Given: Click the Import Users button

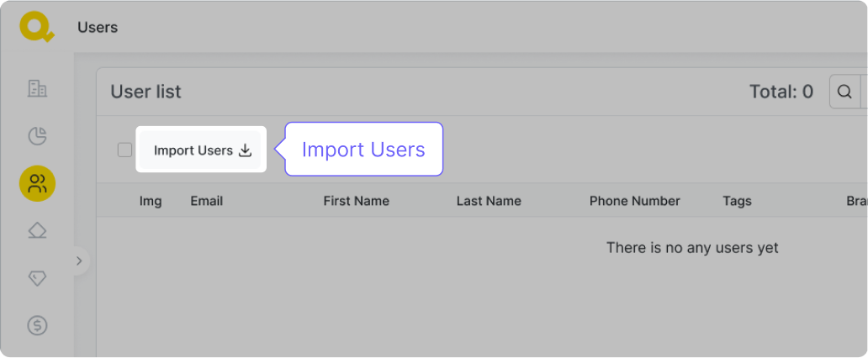Looking at the screenshot, I should (x=202, y=150).
